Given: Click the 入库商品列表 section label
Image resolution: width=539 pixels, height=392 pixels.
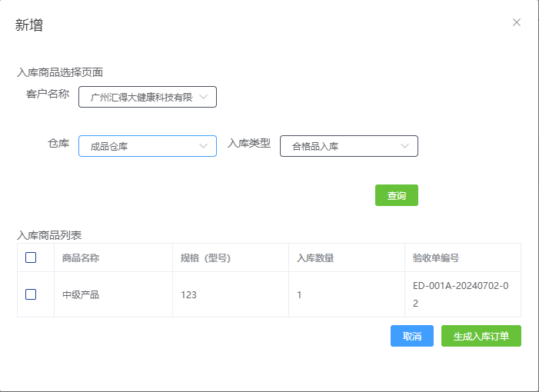Looking at the screenshot, I should pos(49,234).
